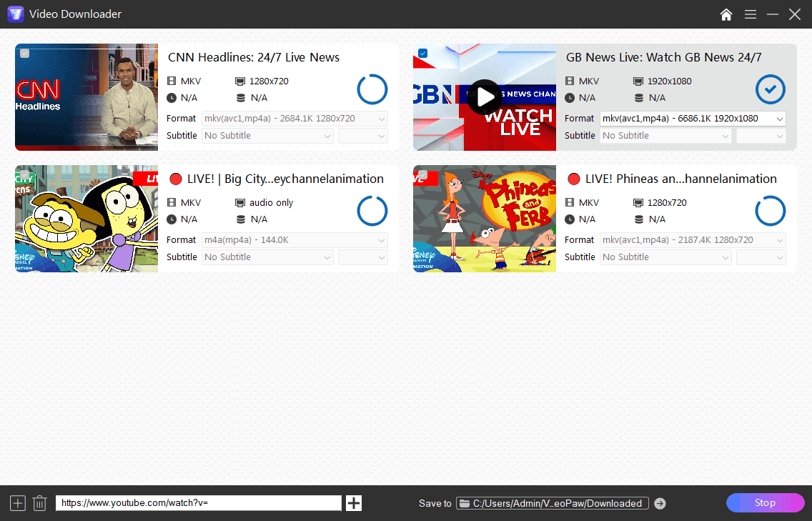Open the Big City Greens thumbnail

coord(86,219)
